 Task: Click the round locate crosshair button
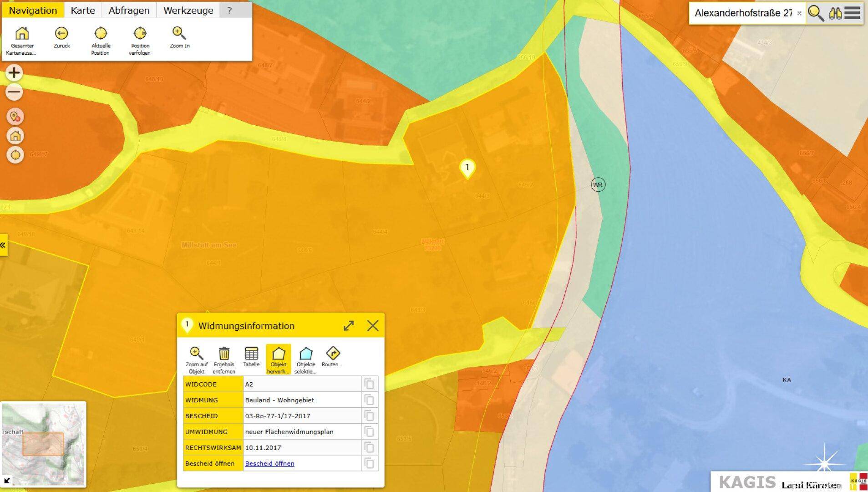(x=15, y=155)
